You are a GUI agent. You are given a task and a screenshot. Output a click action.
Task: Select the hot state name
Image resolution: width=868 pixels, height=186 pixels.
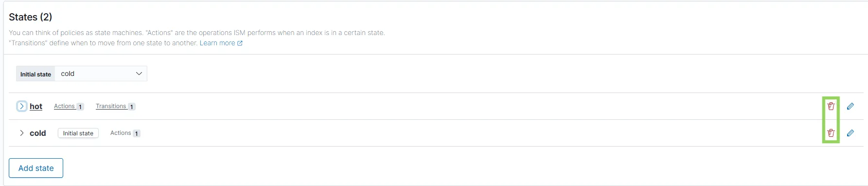coord(36,106)
